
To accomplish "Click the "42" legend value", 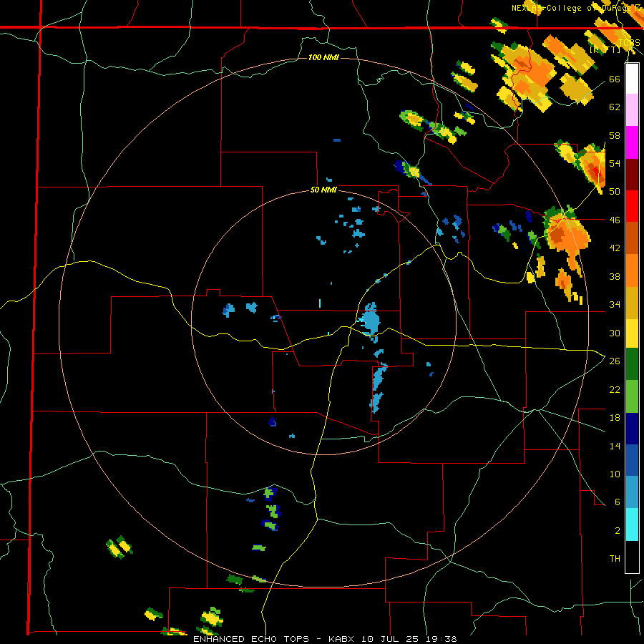I will 615,248.
